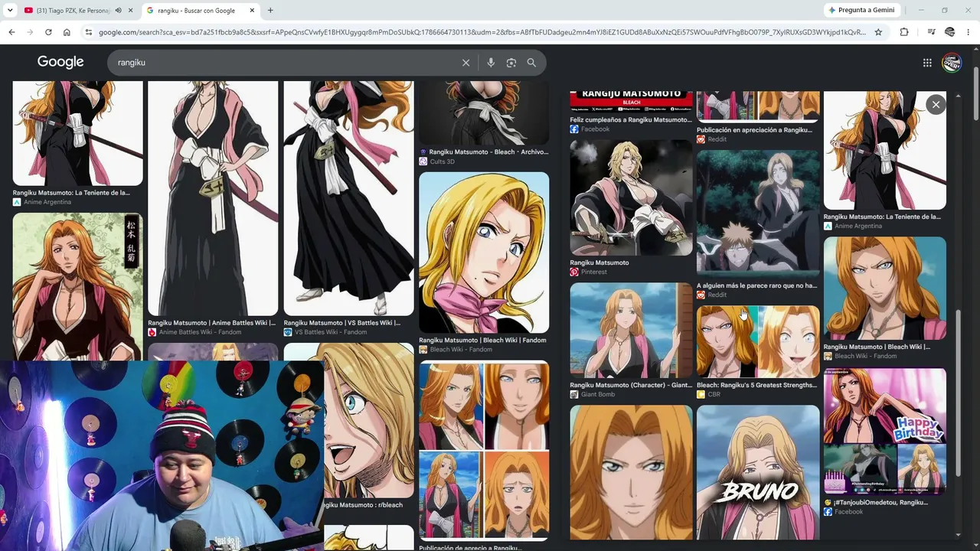
Task: Open the Anime Battles Wiki full-body thumbnail
Action: 213,198
